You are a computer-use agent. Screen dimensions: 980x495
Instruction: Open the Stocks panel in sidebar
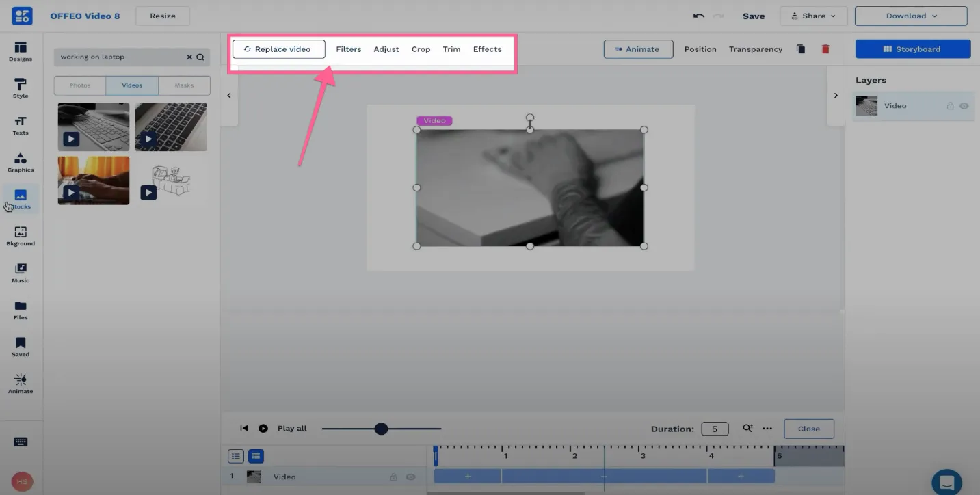click(x=21, y=199)
